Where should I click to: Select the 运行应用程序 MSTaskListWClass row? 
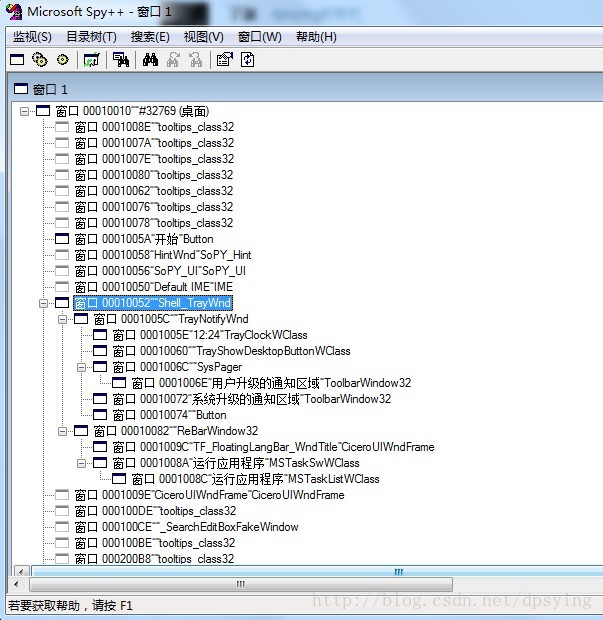click(255, 479)
